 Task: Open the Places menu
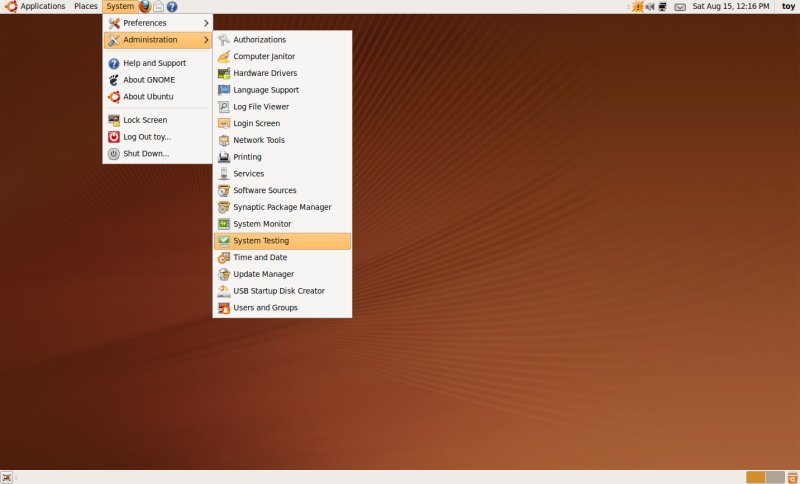pyautogui.click(x=86, y=7)
